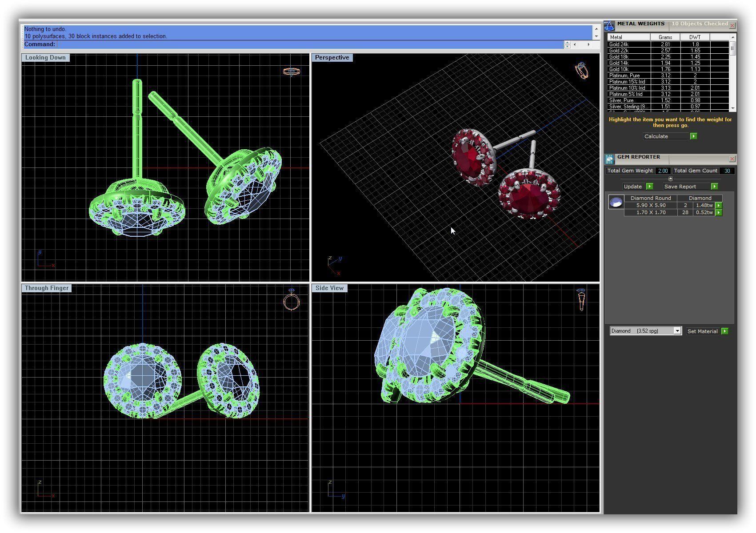The width and height of the screenshot is (756, 533).
Task: Click green arrow beside Update
Action: (x=649, y=187)
